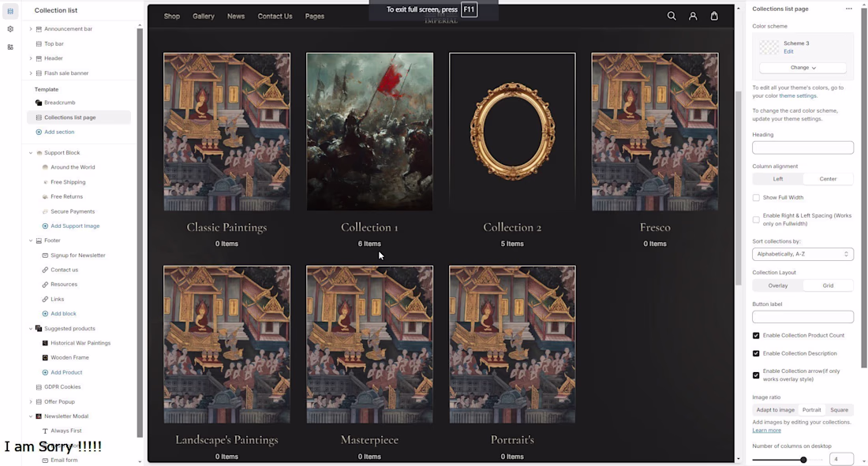
Task: Open theme settings gear icon
Action: (x=10, y=28)
